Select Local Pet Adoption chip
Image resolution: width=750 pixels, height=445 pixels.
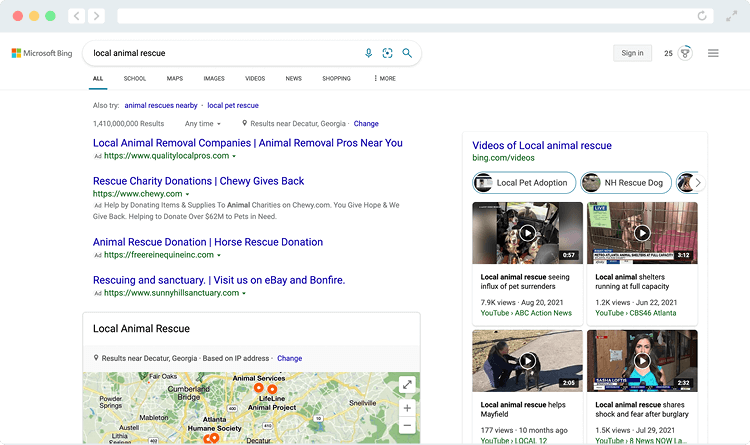click(524, 183)
